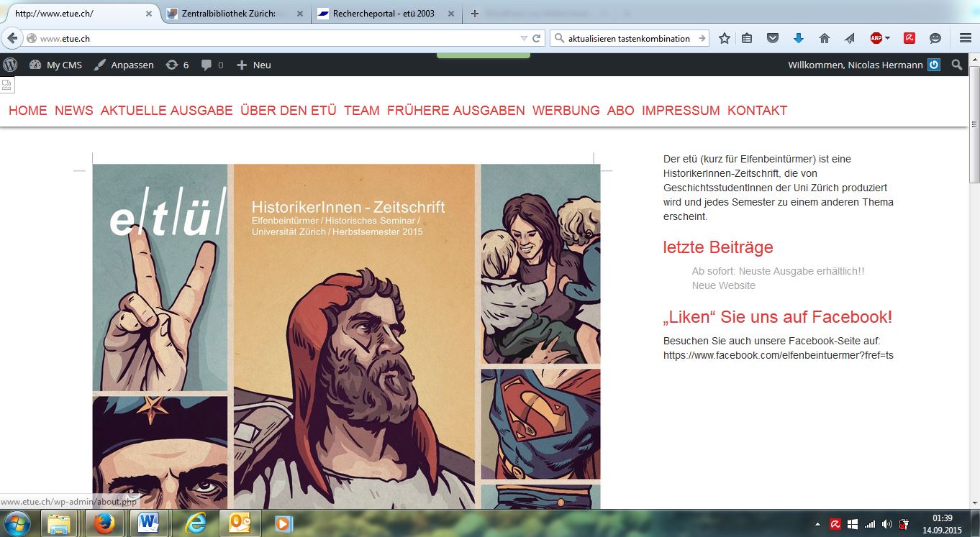The height and width of the screenshot is (537, 980).
Task: Reload the page with the refresh icon
Action: point(536,39)
